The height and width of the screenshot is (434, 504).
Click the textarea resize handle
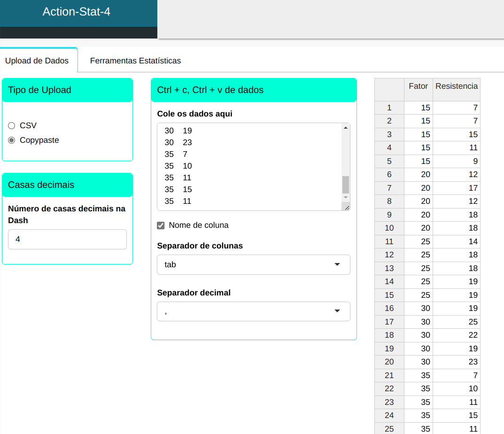point(347,207)
